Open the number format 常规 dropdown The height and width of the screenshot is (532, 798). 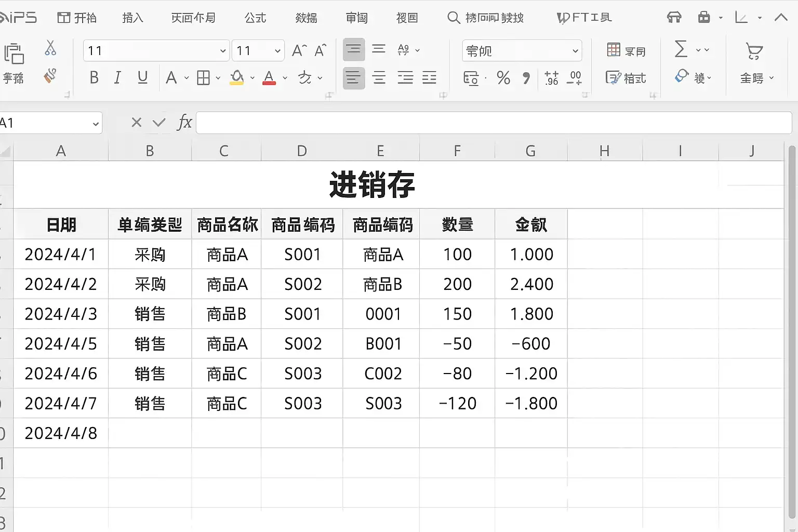pos(575,51)
